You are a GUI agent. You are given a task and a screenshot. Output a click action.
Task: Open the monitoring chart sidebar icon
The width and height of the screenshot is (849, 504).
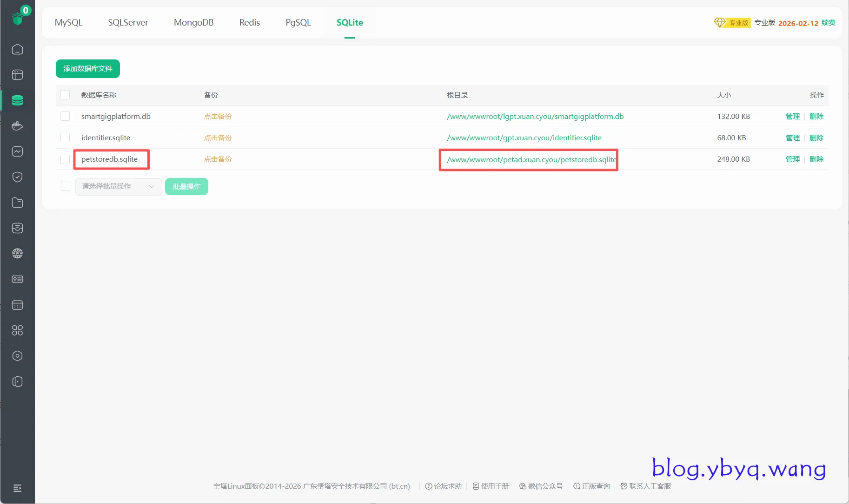(x=17, y=151)
